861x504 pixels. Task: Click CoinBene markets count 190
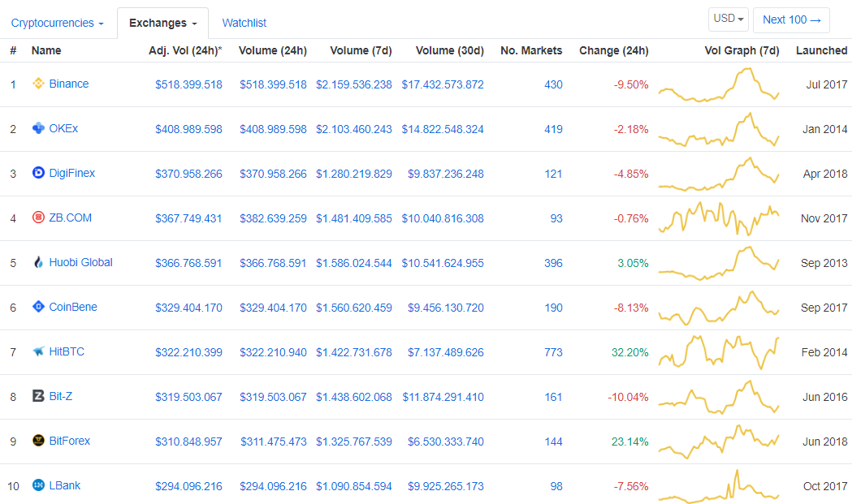[553, 308]
